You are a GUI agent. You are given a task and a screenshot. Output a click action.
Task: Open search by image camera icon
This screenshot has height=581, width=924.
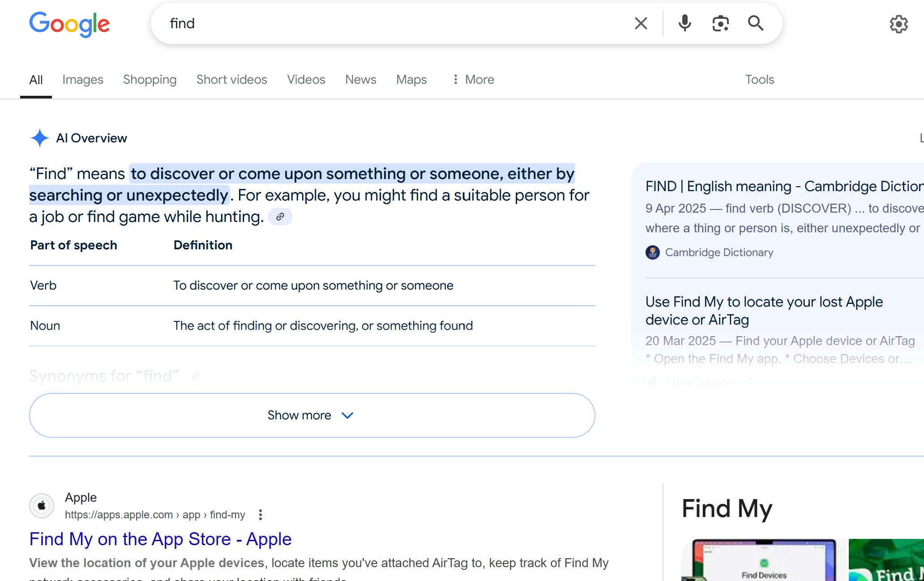(720, 23)
